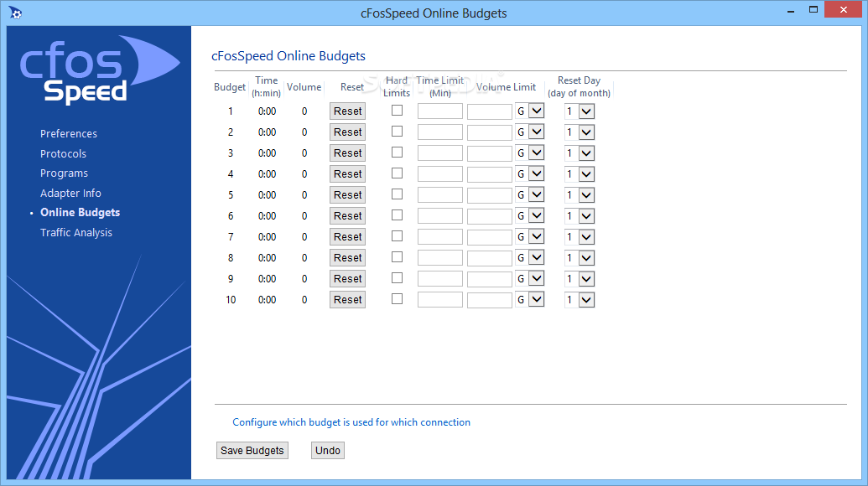Open volume unit dropdown for budget 5
Screen dimensions: 868x486
[x=530, y=195]
